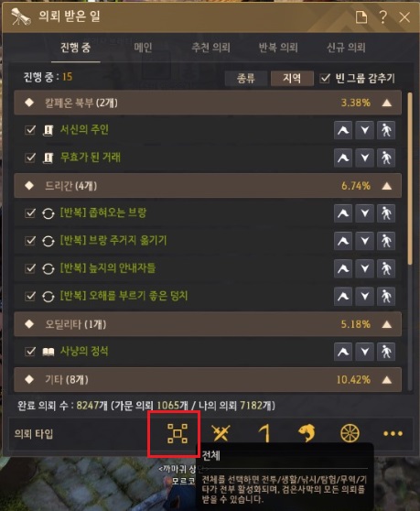The height and width of the screenshot is (511, 420).
Task: Collapse the 기타 (8개) group
Action: (x=386, y=380)
